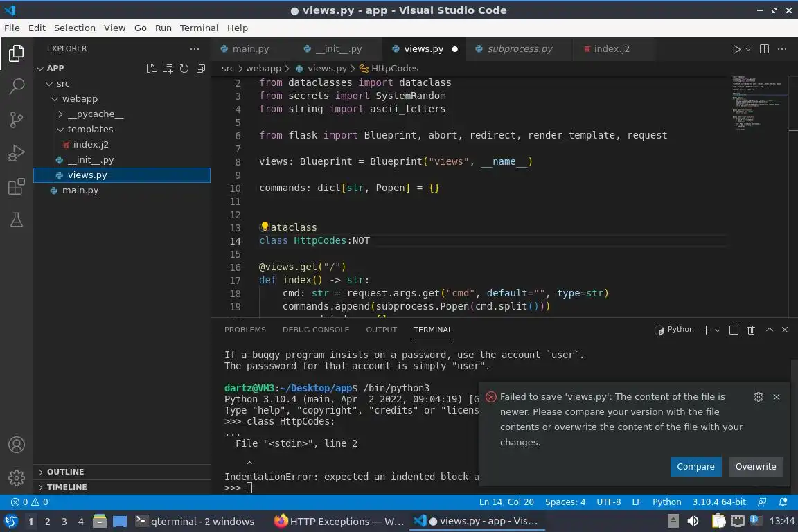Viewport: 798px width, 532px height.
Task: Open the Terminal menu
Action: [x=199, y=28]
